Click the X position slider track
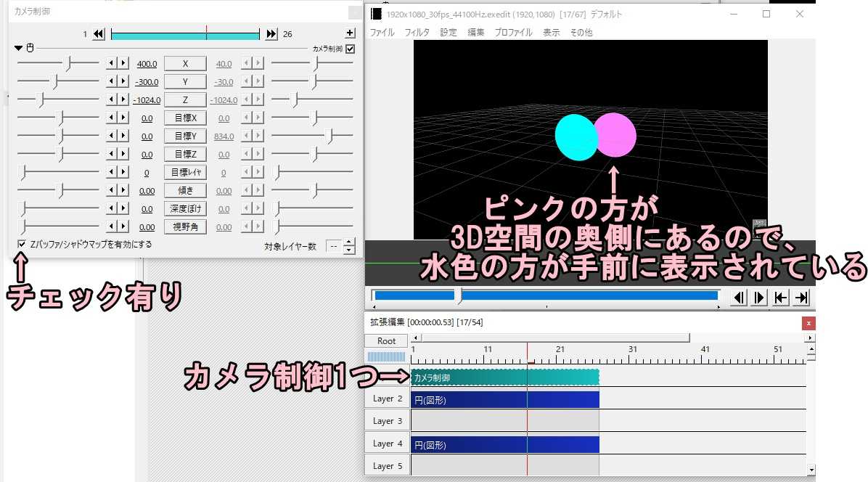 click(x=58, y=63)
